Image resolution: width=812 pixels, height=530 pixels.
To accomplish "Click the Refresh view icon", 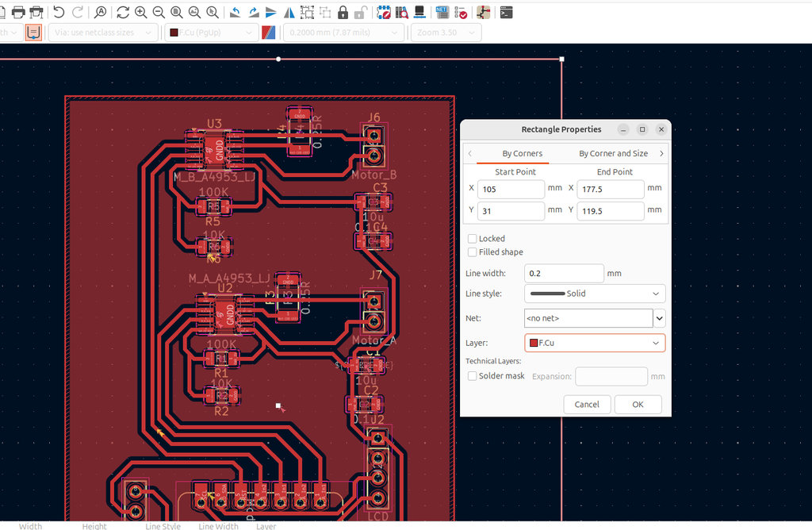I will [122, 12].
